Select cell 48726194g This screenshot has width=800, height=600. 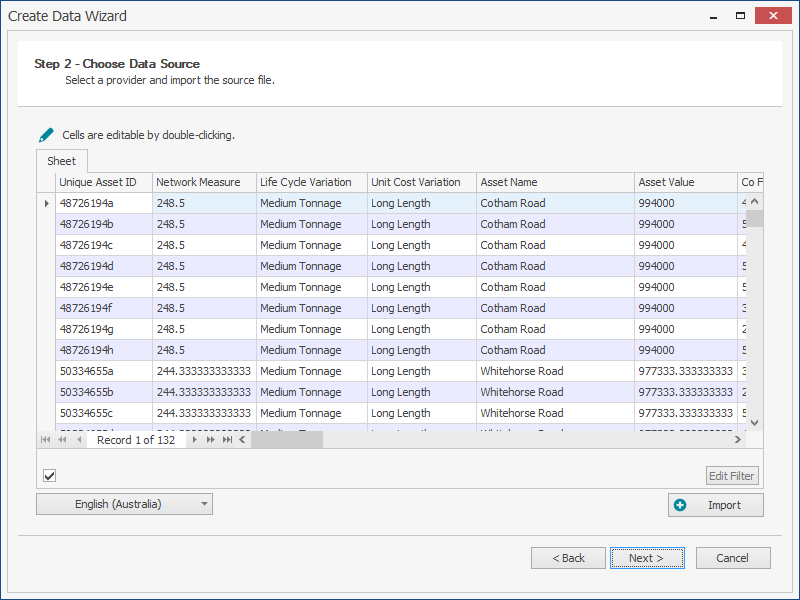click(x=104, y=329)
